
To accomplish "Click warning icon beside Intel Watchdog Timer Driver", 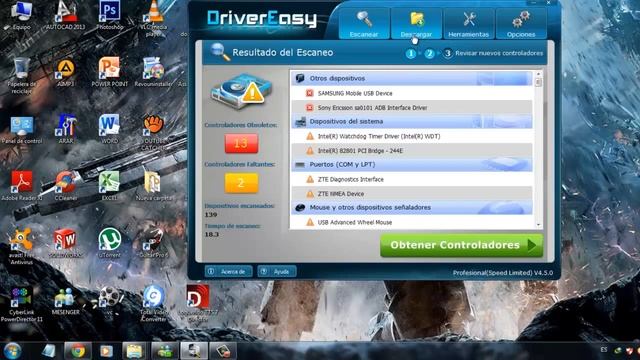I will (310, 136).
